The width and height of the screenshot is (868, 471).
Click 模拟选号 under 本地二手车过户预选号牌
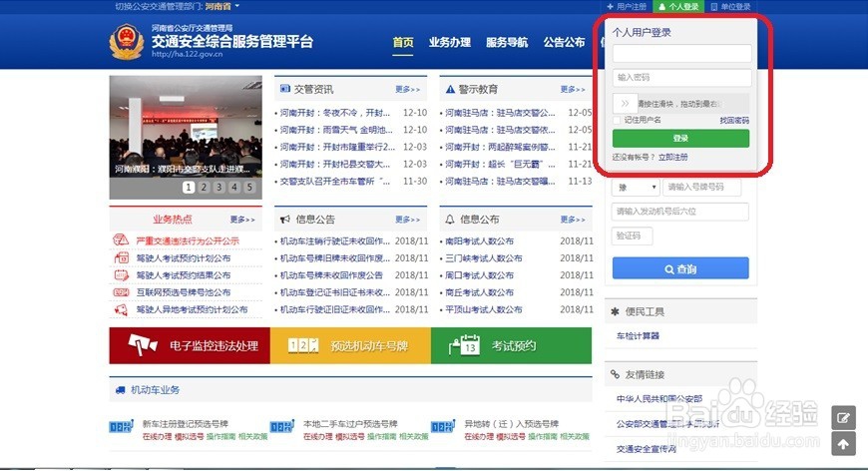click(350, 437)
